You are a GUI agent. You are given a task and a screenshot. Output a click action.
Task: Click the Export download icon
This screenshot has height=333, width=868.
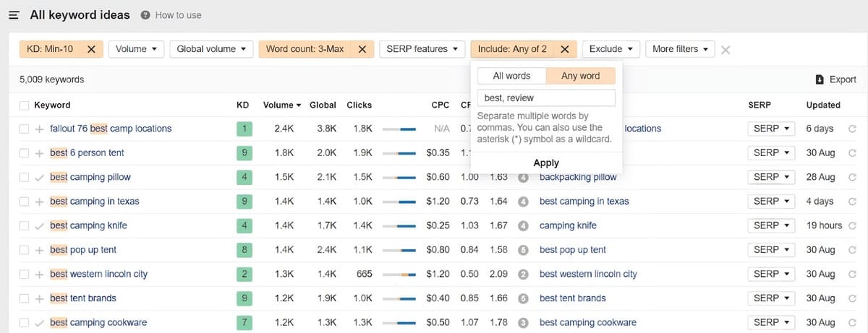[819, 79]
